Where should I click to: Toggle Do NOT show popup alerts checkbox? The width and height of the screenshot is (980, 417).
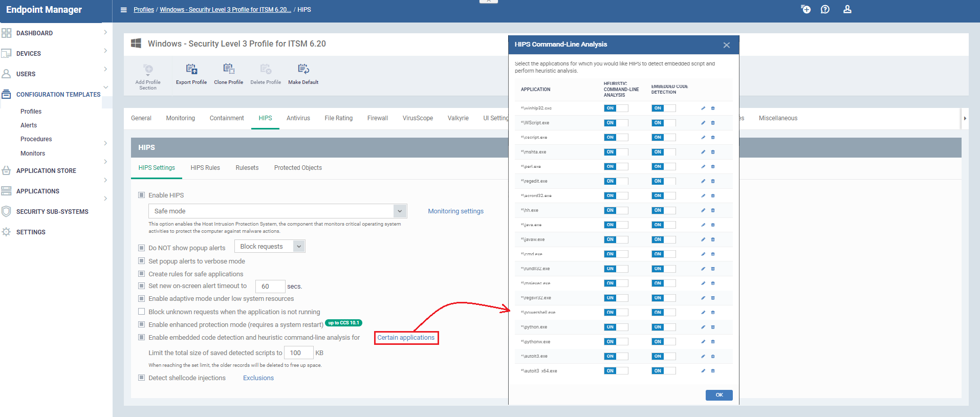point(142,248)
